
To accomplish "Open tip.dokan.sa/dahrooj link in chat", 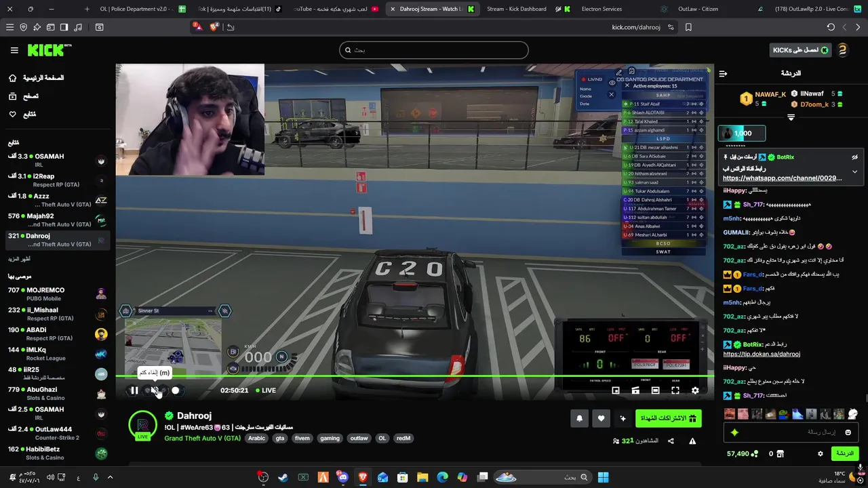I will click(761, 354).
